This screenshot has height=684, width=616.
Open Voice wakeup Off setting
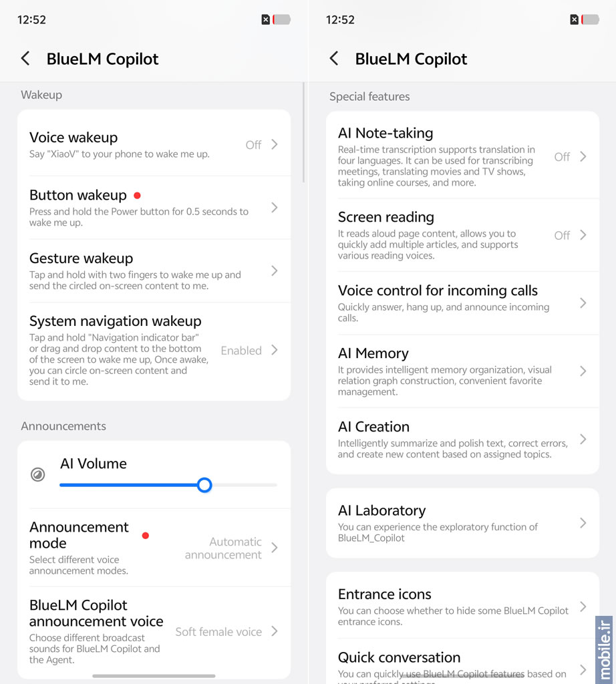261,144
